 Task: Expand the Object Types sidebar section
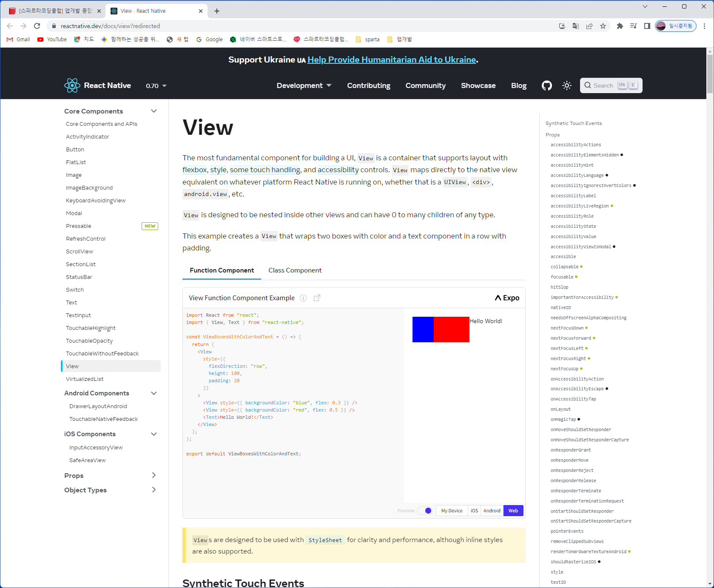click(154, 490)
